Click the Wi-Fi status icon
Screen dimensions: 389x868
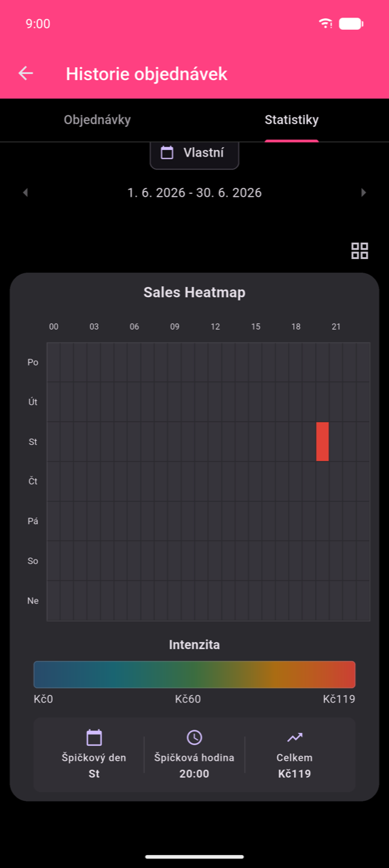[x=326, y=24]
